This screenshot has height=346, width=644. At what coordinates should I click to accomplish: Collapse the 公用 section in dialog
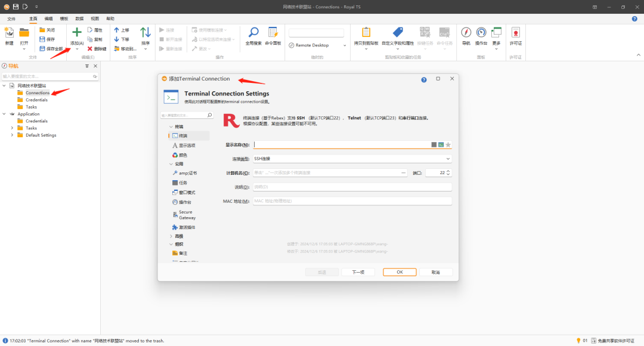coord(171,164)
